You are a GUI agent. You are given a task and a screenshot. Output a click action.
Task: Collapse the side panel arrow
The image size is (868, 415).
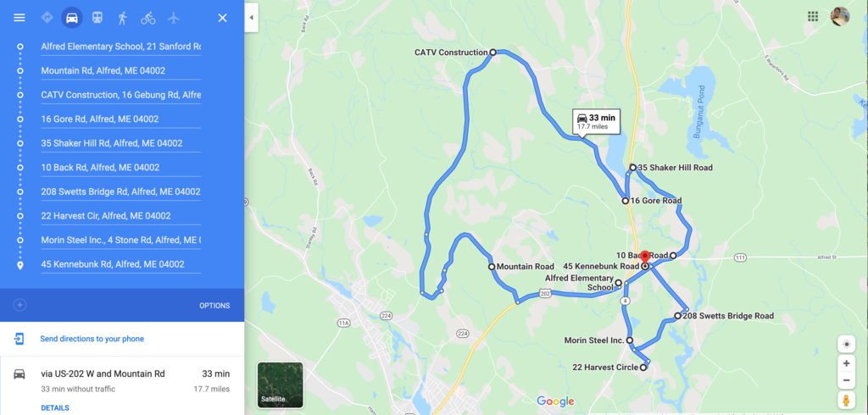point(251,18)
